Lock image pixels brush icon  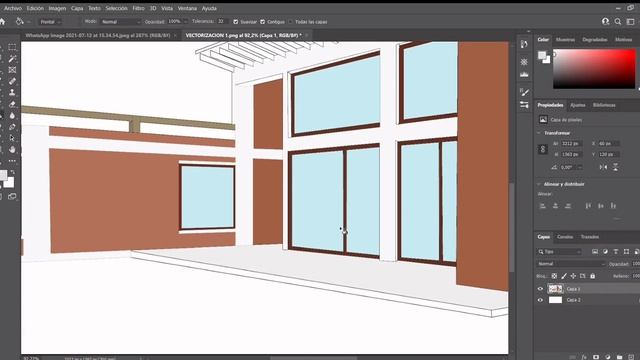pos(564,276)
